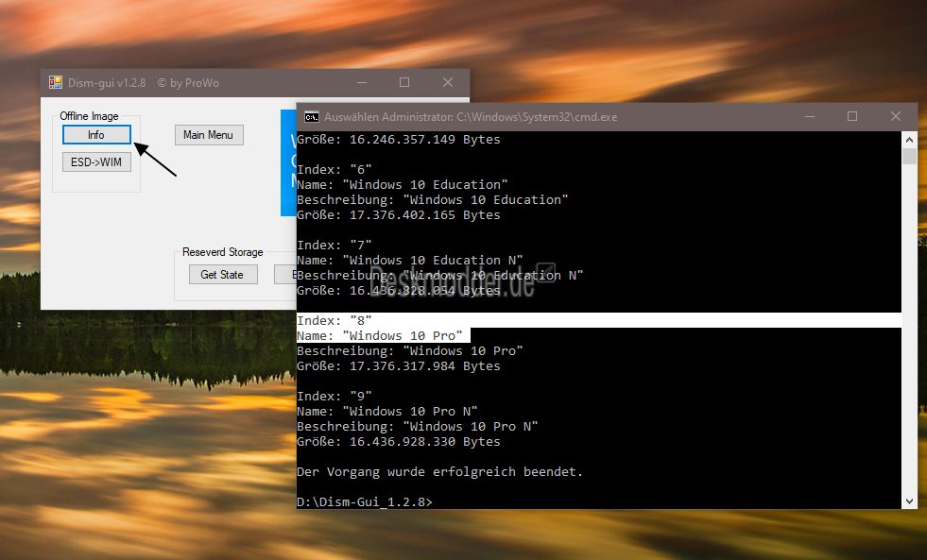Viewport: 927px width, 560px height.
Task: Maximize the Dism-gui window
Action: (404, 83)
